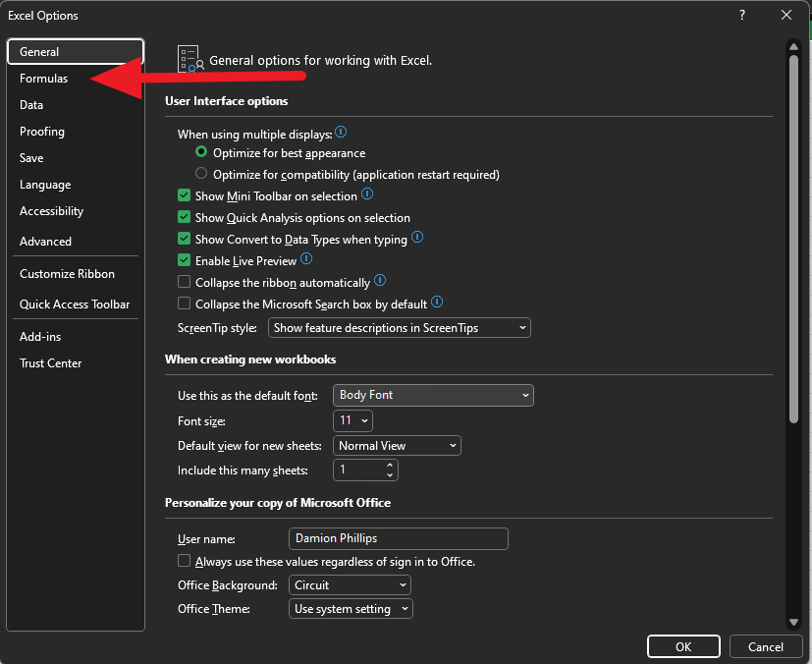
Task: Enable Collapse the ribbon automatically
Action: click(184, 281)
